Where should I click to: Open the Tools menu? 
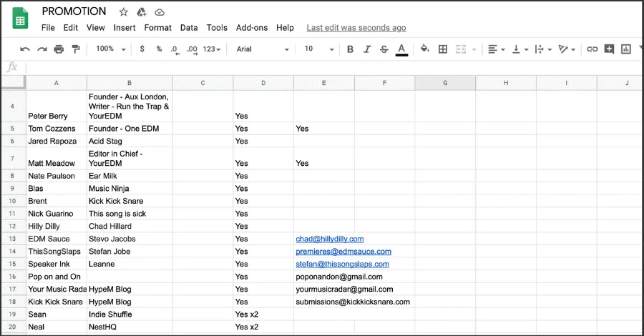coord(217,27)
